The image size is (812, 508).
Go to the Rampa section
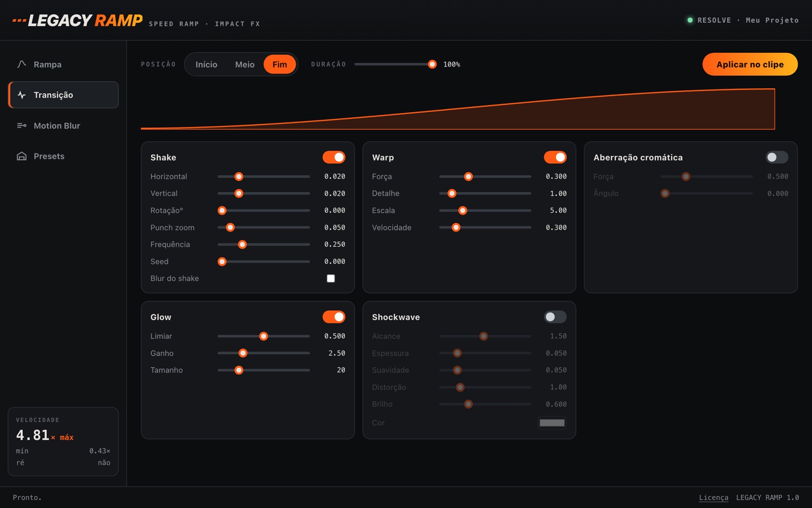pos(63,65)
